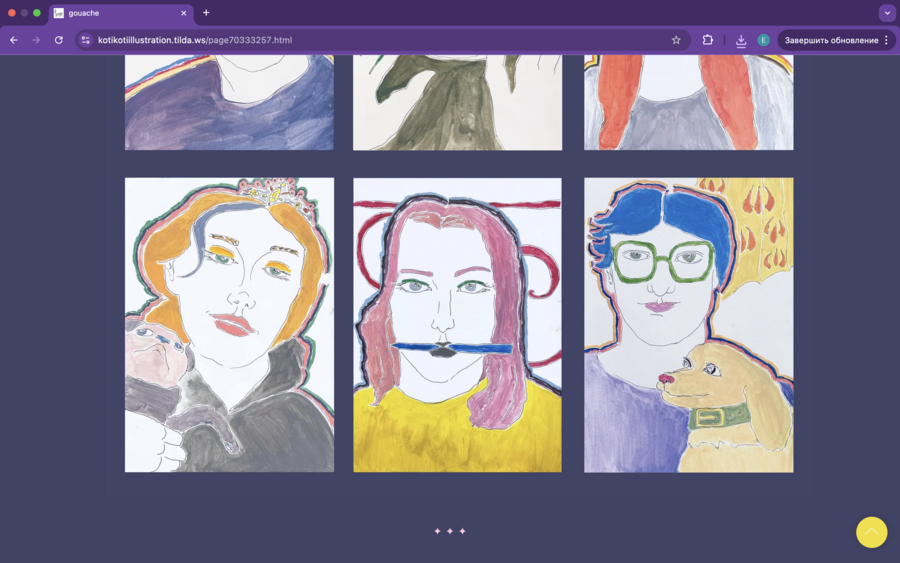
Task: Open blue-haired portrait with green glasses and dog
Action: (x=689, y=325)
